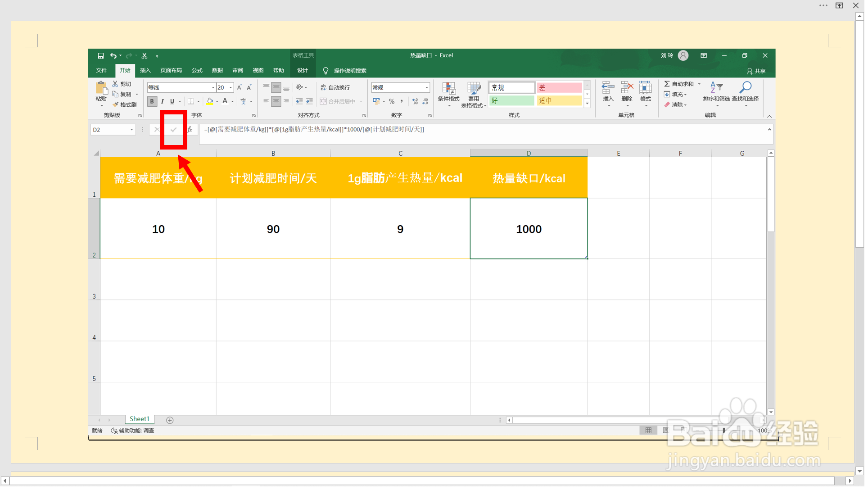Viewport: 868px width, 490px height.
Task: Activate the 格式刷 format painter
Action: (x=125, y=104)
